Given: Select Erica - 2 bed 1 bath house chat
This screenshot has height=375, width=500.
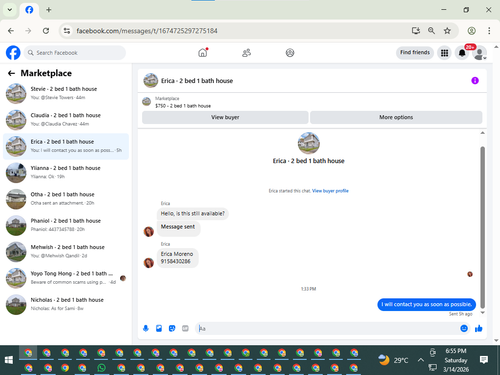Looking at the screenshot, I should pos(66,146).
